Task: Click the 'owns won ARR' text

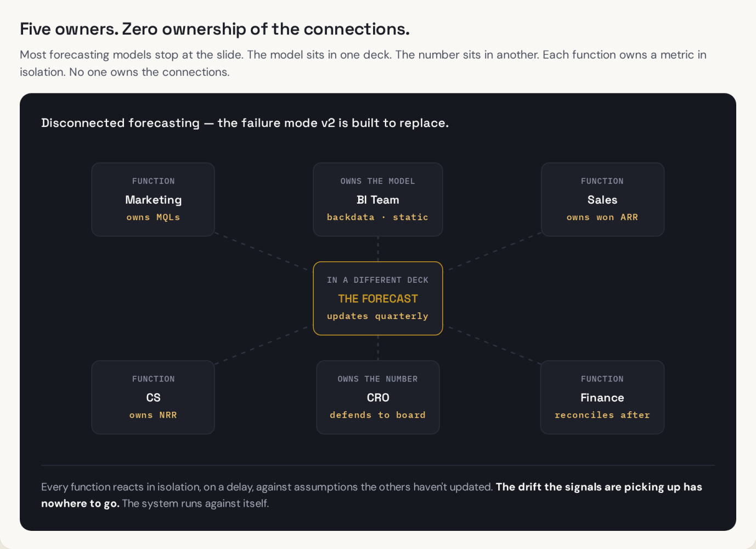Action: [x=602, y=217]
